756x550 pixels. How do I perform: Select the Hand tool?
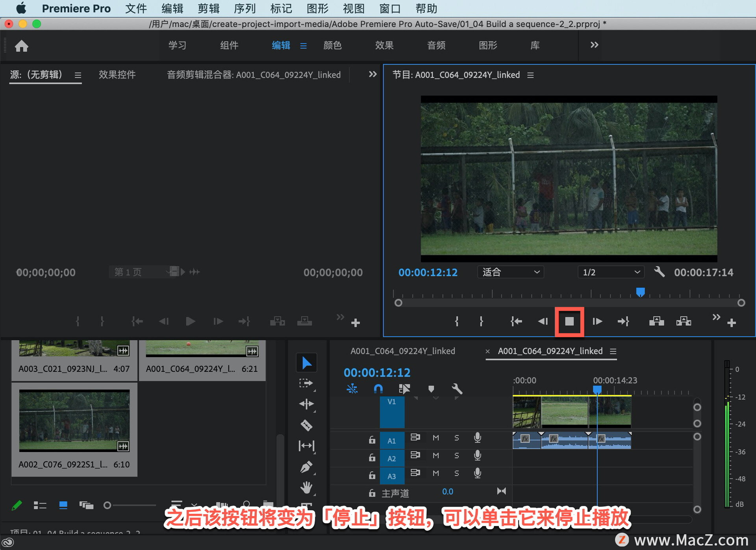tap(306, 488)
